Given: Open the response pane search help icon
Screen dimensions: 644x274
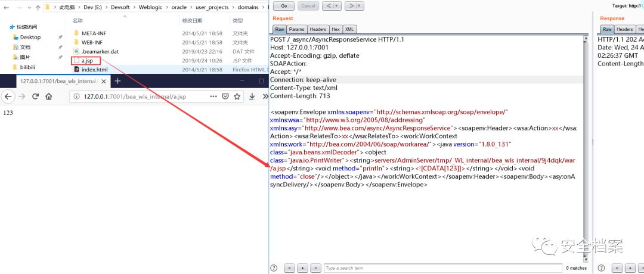Looking at the screenshot, I should click(x=601, y=268).
